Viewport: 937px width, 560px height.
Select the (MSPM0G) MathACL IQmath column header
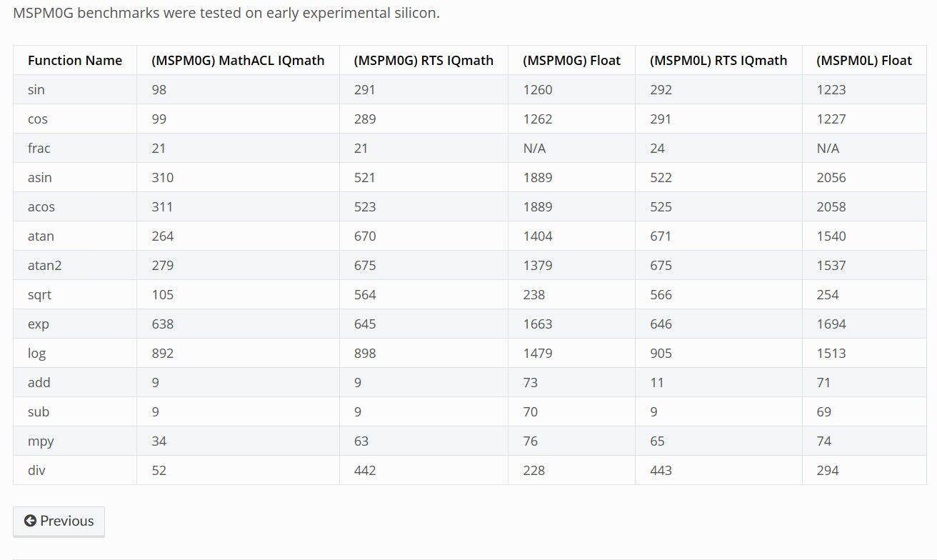pos(238,61)
